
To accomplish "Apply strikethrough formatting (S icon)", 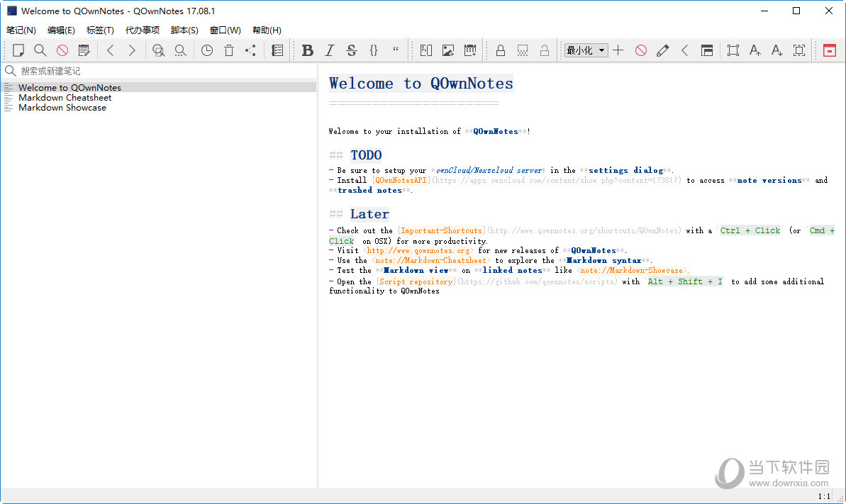I will (351, 50).
